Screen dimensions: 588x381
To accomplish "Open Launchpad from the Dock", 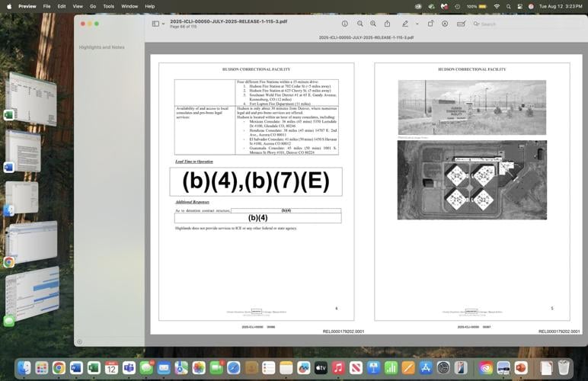I will (42, 368).
